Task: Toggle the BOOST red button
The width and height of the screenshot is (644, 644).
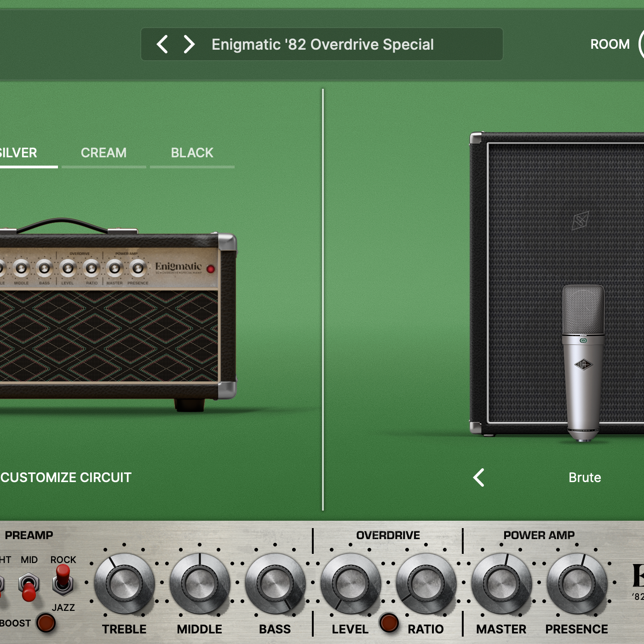Action: pyautogui.click(x=46, y=623)
